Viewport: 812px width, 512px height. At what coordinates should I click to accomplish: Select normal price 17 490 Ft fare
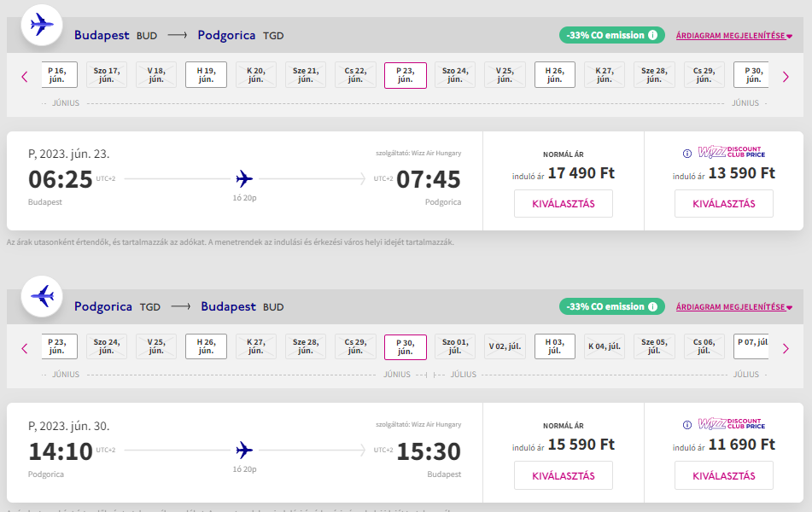[x=563, y=204]
